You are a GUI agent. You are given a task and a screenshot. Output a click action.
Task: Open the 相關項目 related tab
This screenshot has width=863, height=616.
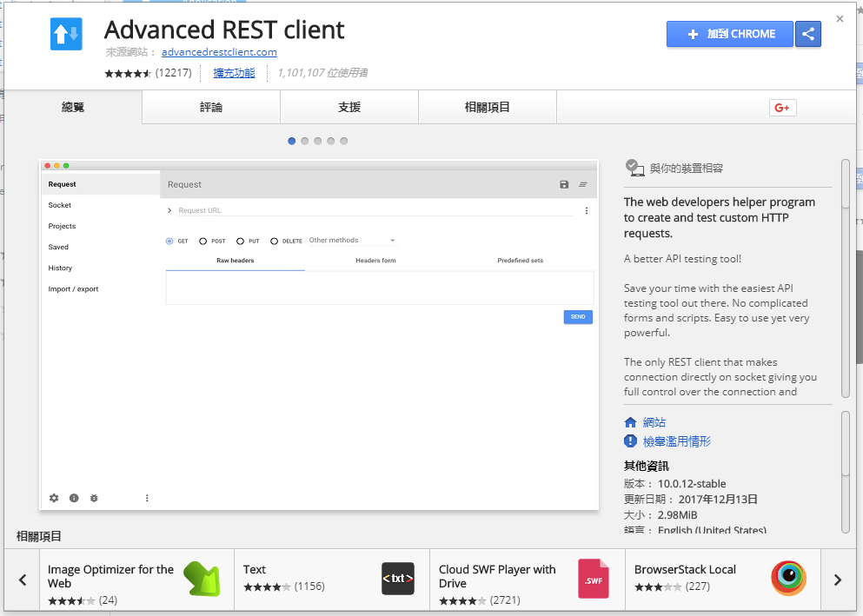tap(488, 107)
